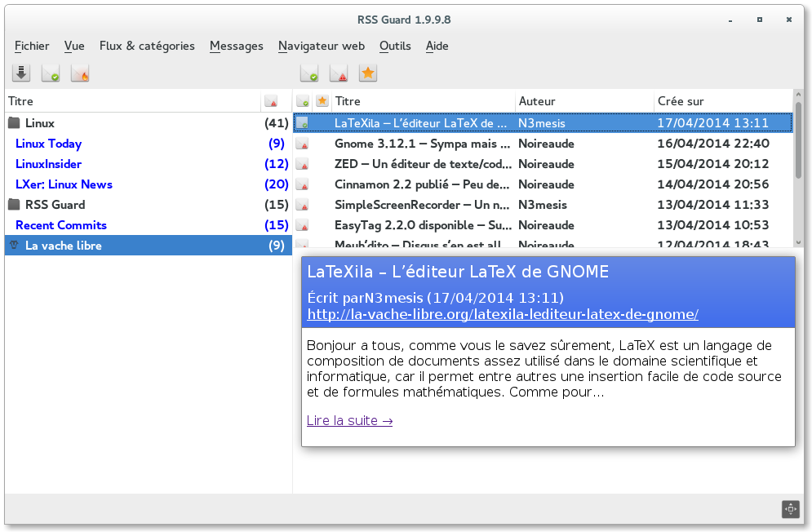
Task: Select the LinuxInsider feed
Action: pos(149,164)
